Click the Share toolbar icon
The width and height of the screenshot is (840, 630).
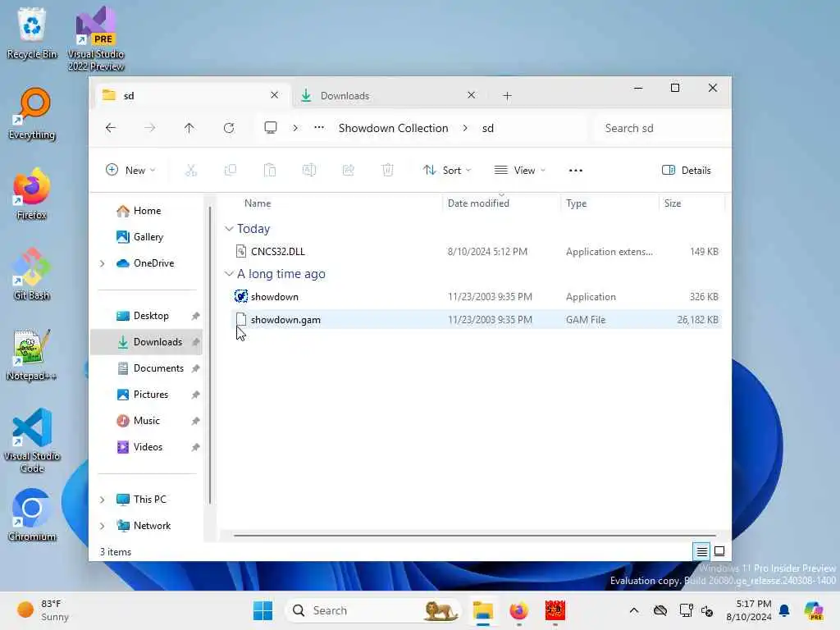(x=348, y=171)
